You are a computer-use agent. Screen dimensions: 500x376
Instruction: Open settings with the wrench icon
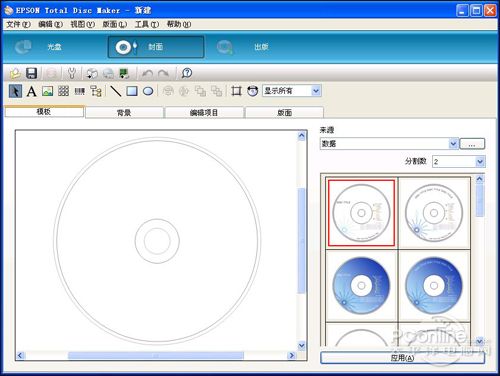coord(72,73)
